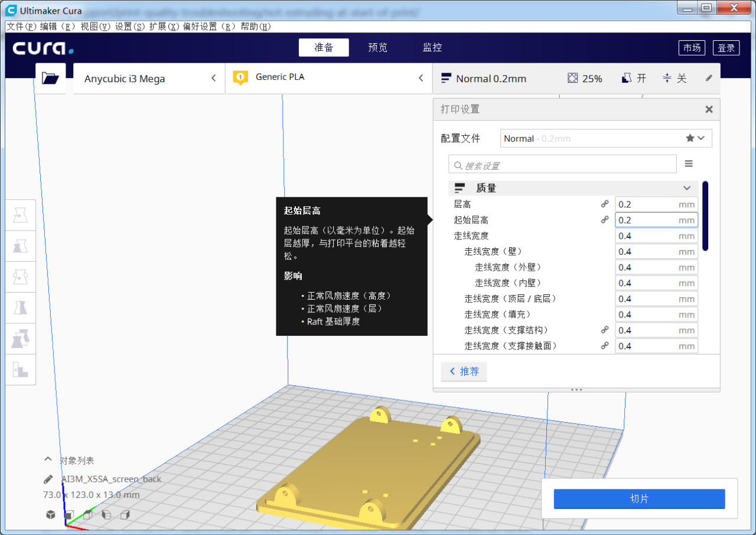Click the link icon next to 起始层高

[605, 220]
